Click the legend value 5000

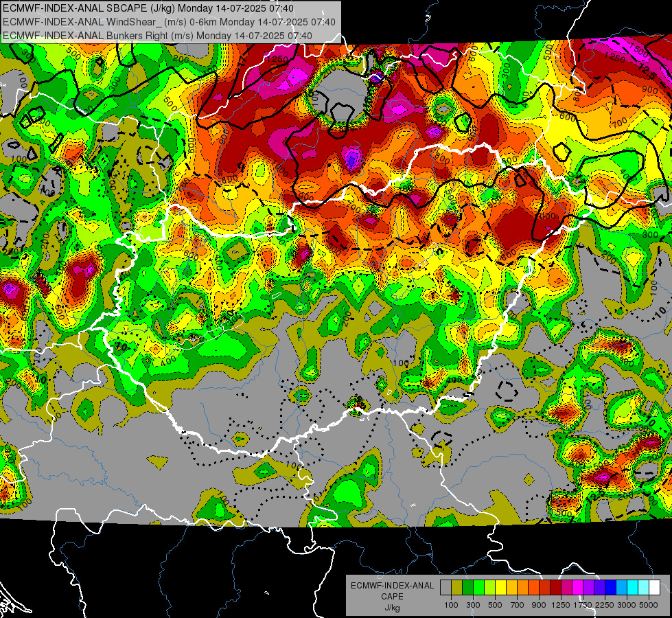pyautogui.click(x=649, y=605)
